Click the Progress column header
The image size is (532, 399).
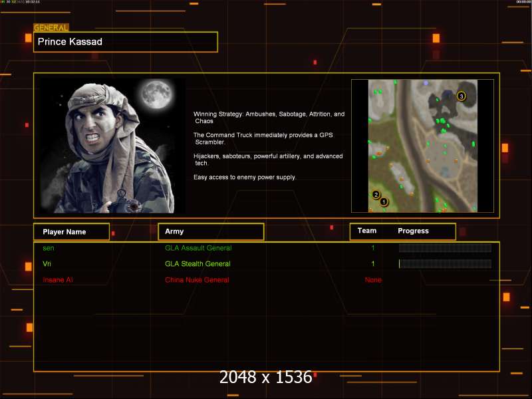pyautogui.click(x=413, y=231)
